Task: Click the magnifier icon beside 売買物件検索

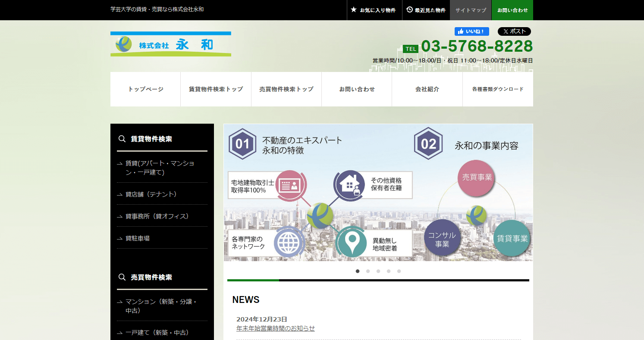Action: [121, 277]
